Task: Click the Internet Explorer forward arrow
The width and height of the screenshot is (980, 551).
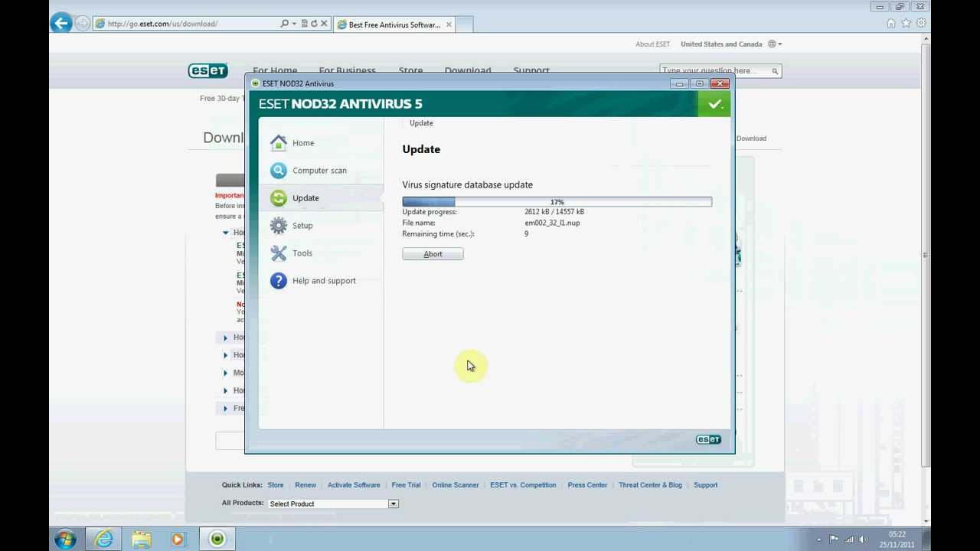Action: 82,24
